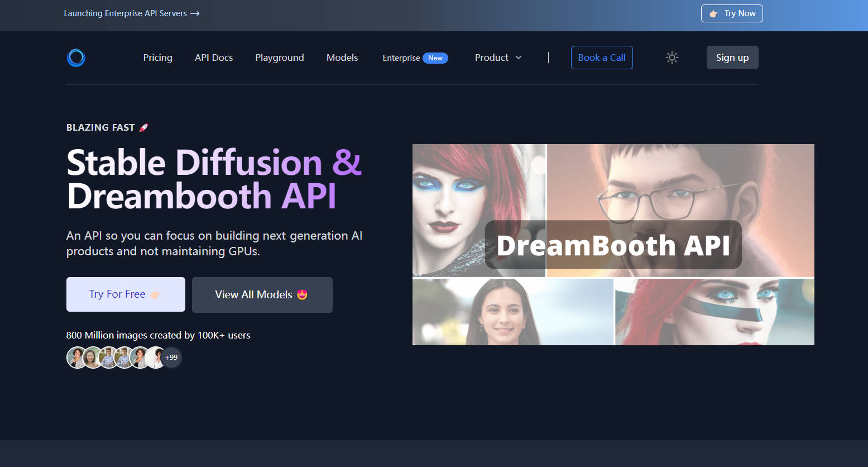Click the Try Now banner button
Screen dimensions: 868x467
click(732, 13)
